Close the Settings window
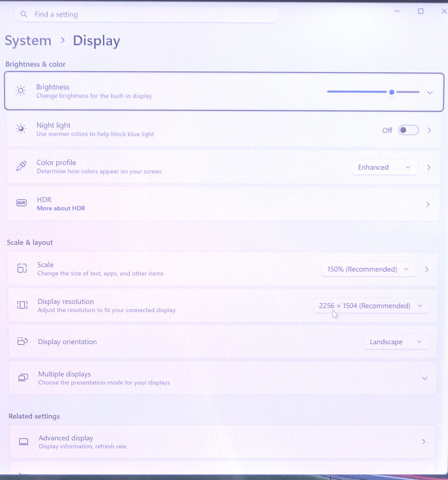The image size is (448, 480). pos(444,11)
